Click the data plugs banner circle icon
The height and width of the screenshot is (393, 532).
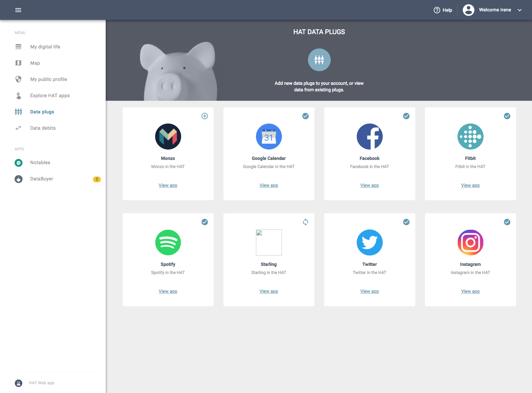319,60
